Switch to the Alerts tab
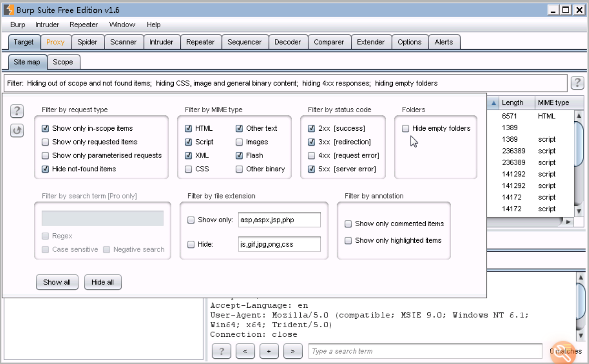This screenshot has width=589, height=364. click(x=444, y=42)
